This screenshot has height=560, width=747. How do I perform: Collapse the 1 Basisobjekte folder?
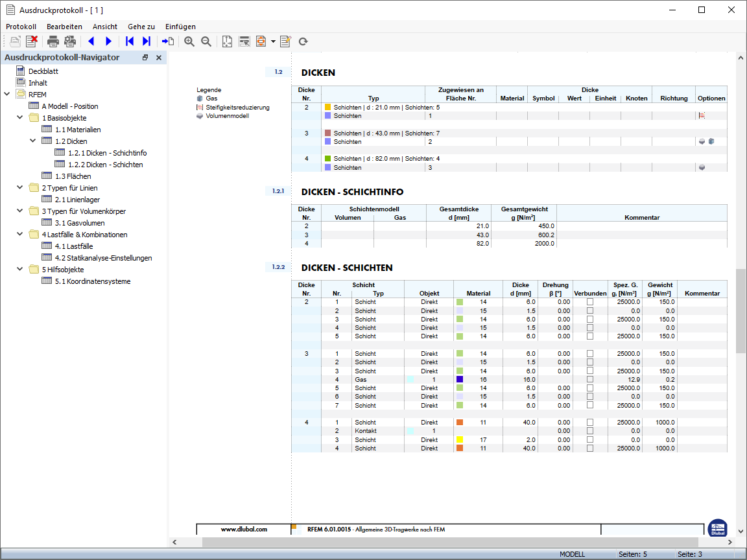20,117
